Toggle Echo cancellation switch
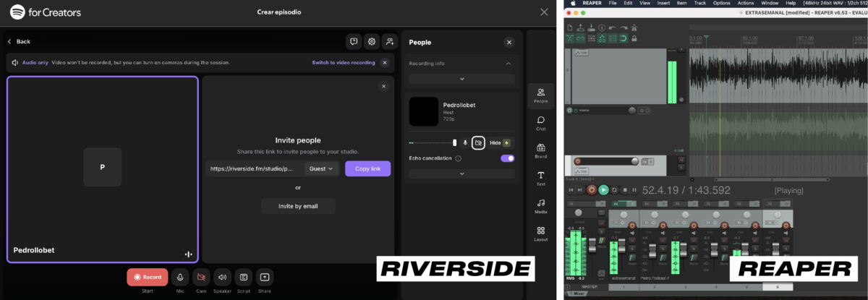 tap(507, 158)
